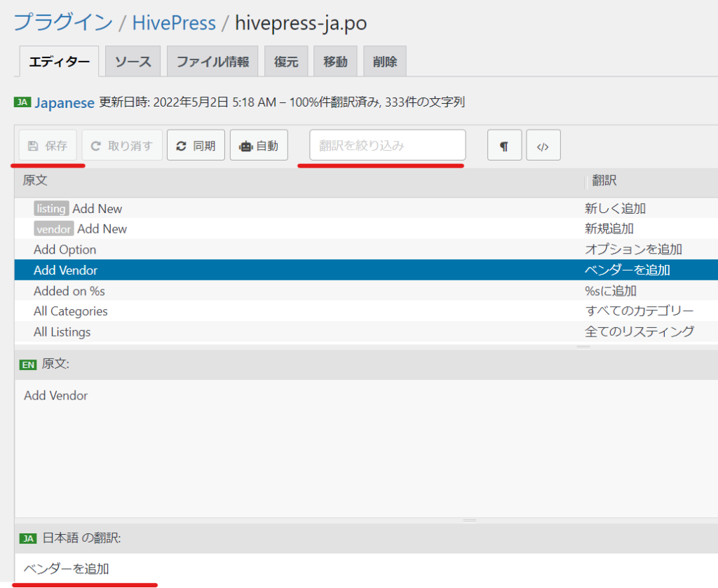Click the 翻訳を絞り込み filter field
The image size is (718, 588).
tap(387, 146)
